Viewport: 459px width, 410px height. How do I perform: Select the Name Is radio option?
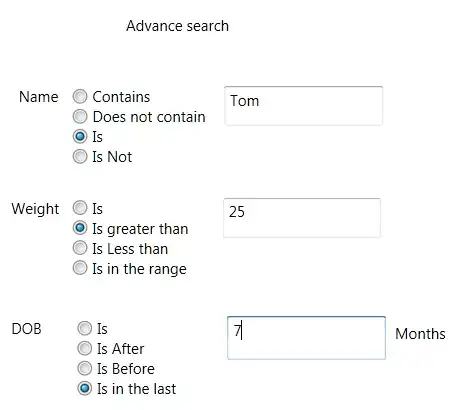click(80, 137)
